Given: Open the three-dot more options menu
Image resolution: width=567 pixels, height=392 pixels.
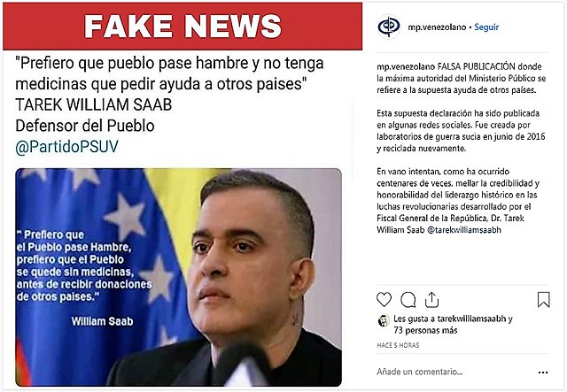Looking at the screenshot, I should pos(543,373).
